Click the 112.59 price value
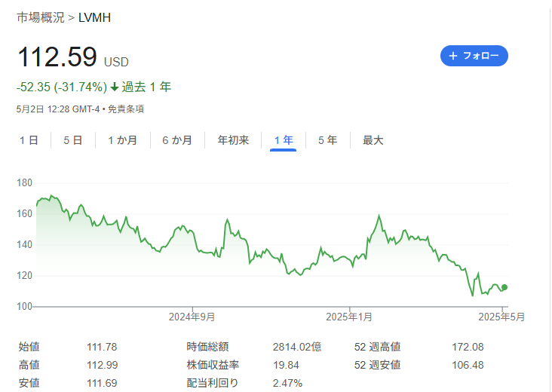This screenshot has height=392, width=552. coord(57,57)
